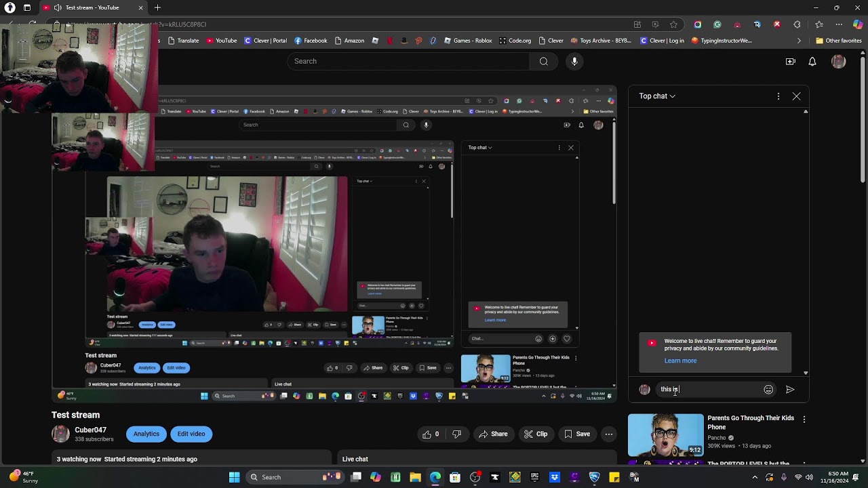Open the emoji picker in live chat
Viewport: 868px width, 488px height.
pyautogui.click(x=768, y=390)
